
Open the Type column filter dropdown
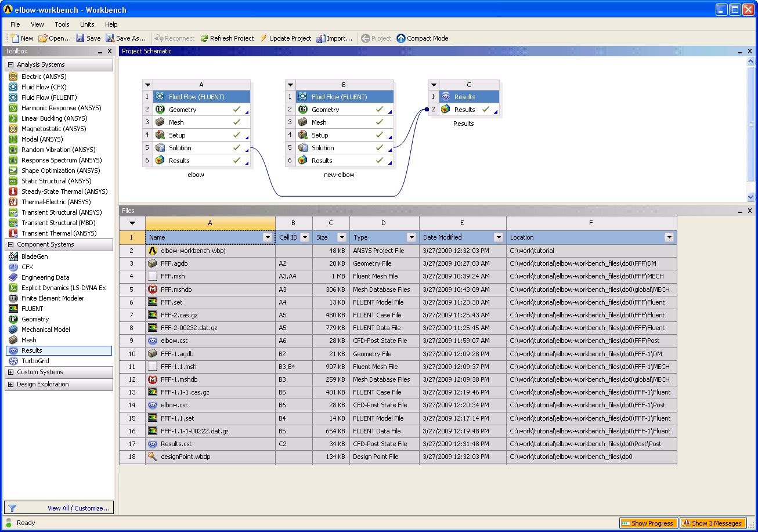tap(412, 237)
